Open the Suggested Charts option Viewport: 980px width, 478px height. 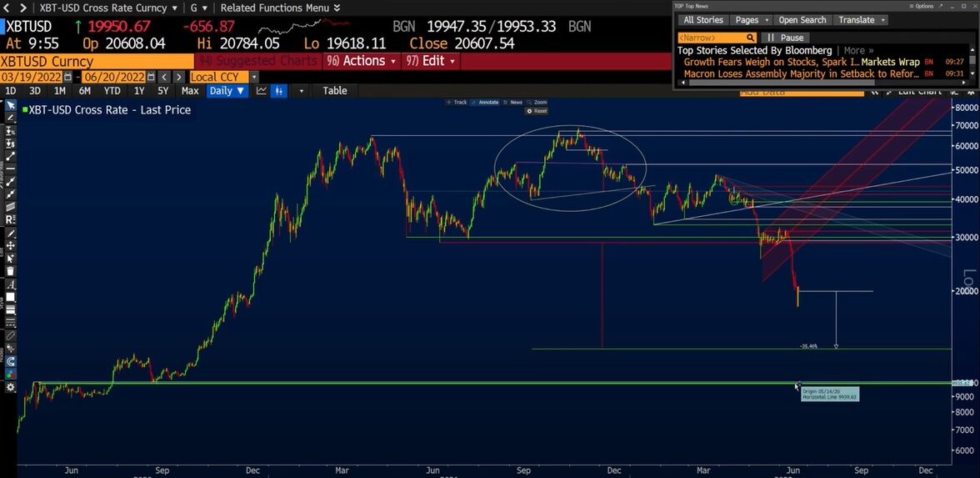pos(258,61)
